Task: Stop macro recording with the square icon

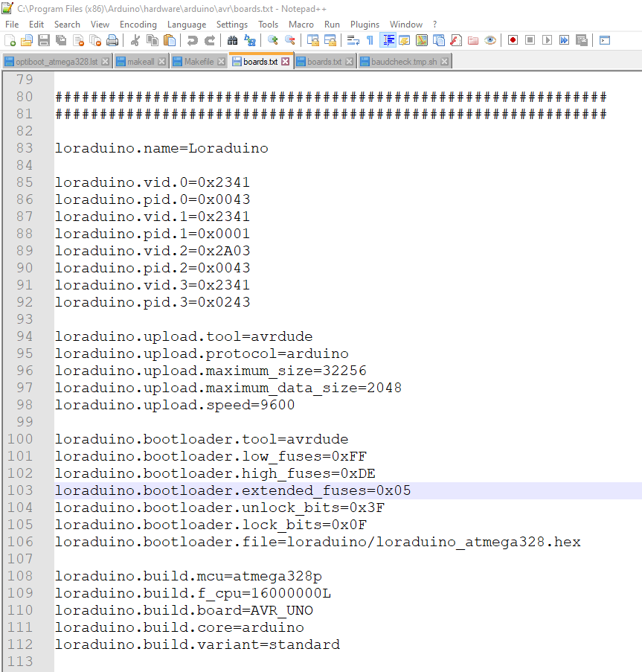Action: click(x=530, y=41)
